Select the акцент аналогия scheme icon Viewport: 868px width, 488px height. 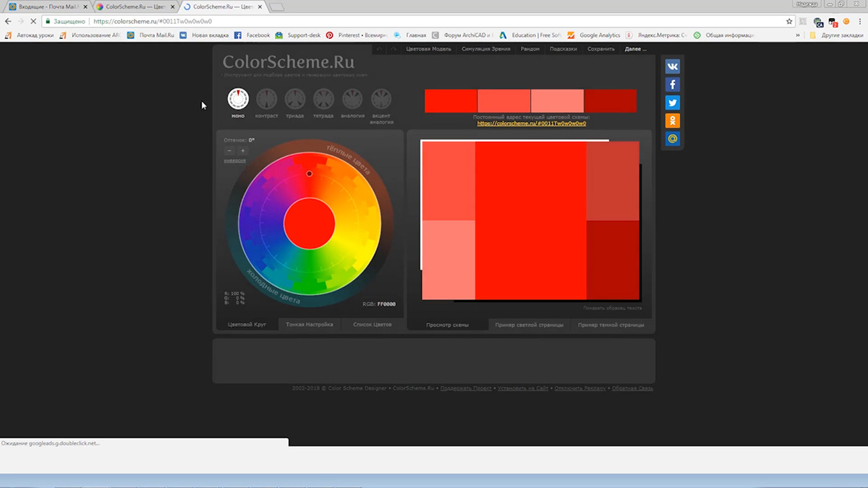(x=381, y=98)
